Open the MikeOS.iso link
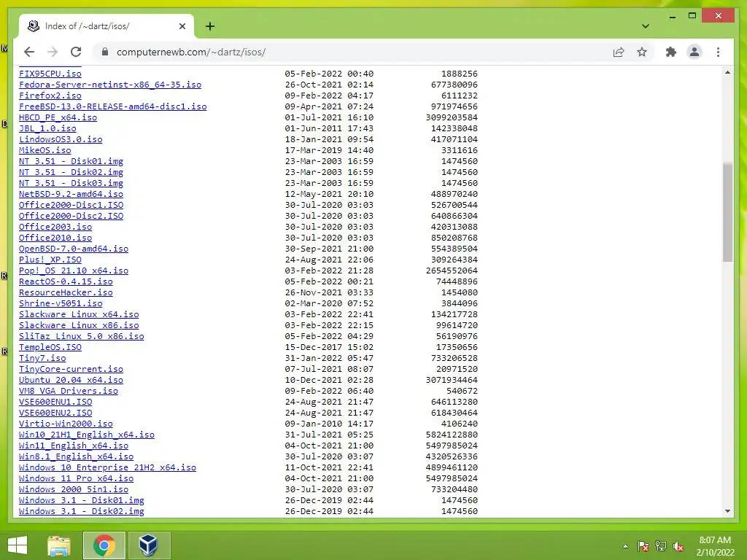Image resolution: width=747 pixels, height=560 pixels. [44, 150]
